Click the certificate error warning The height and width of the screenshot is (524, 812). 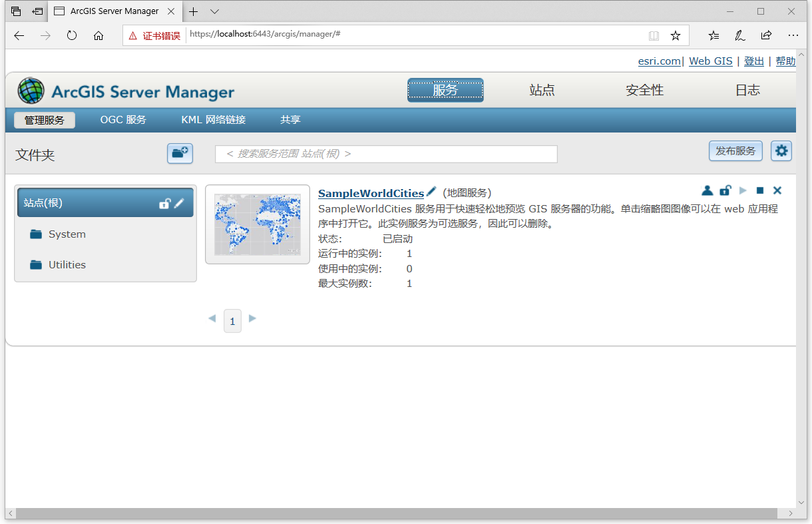click(154, 35)
